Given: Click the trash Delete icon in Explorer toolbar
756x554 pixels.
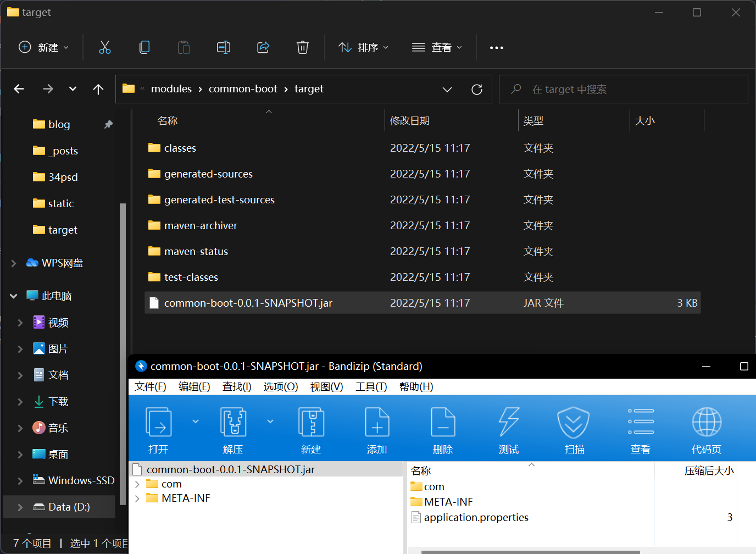Looking at the screenshot, I should pos(302,47).
